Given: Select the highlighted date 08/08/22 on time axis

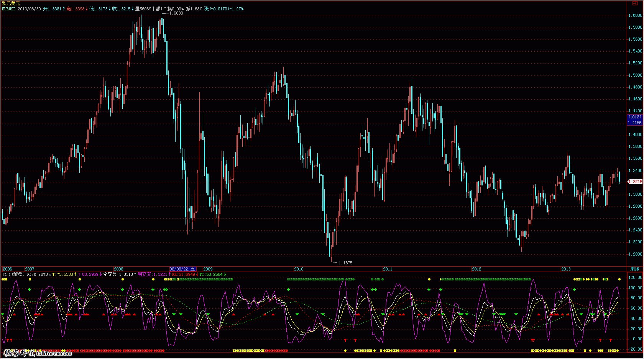Looking at the screenshot, I should click(x=183, y=269).
